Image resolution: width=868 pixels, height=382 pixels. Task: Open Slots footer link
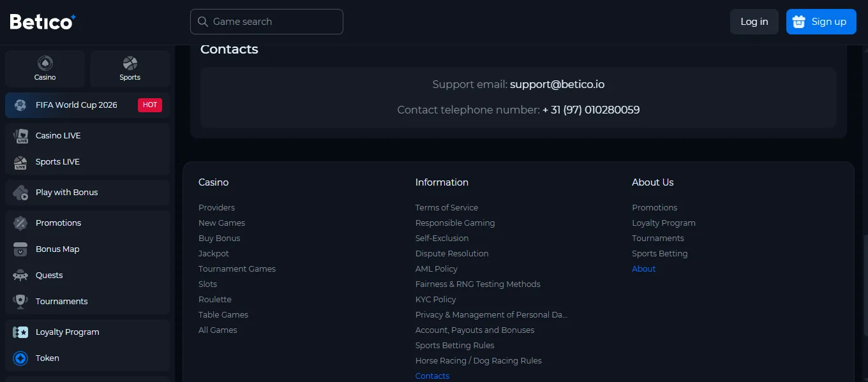207,284
